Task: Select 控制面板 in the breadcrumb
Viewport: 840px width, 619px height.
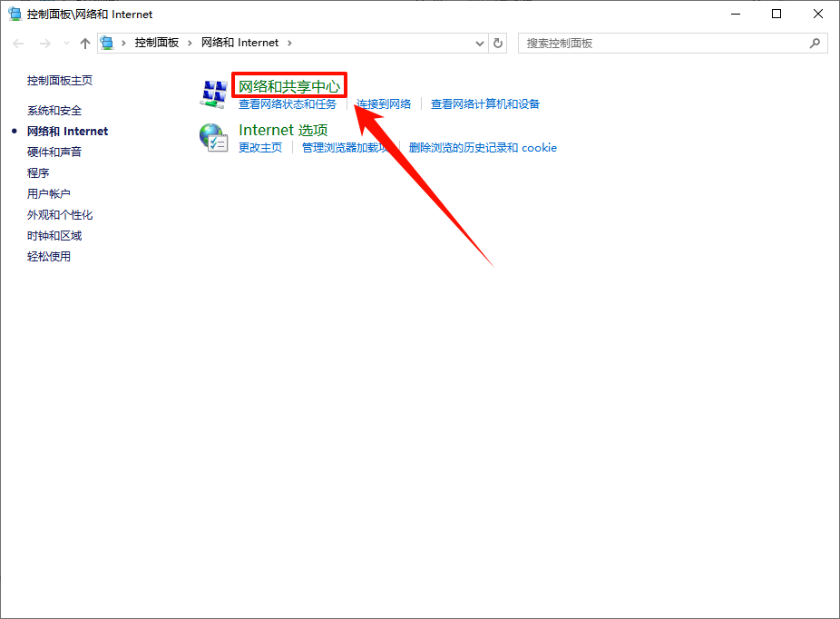Action: click(156, 43)
